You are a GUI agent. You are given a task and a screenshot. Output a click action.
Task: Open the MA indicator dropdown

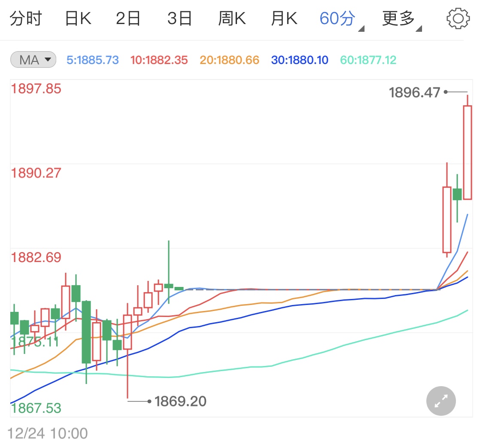[33, 59]
